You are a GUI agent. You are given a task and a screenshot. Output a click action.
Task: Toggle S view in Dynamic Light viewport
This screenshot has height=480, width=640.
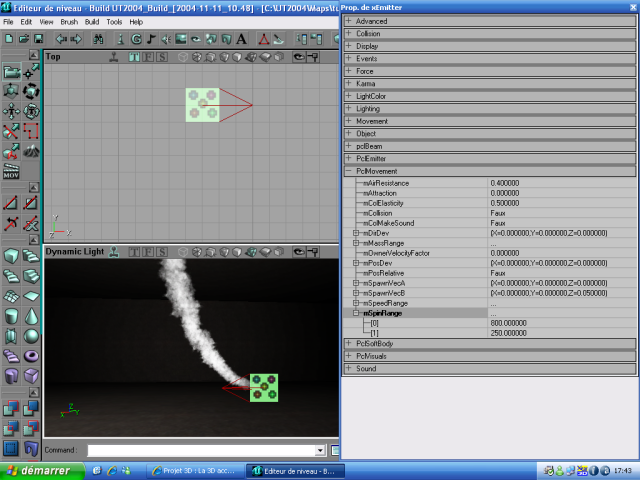[x=163, y=252]
